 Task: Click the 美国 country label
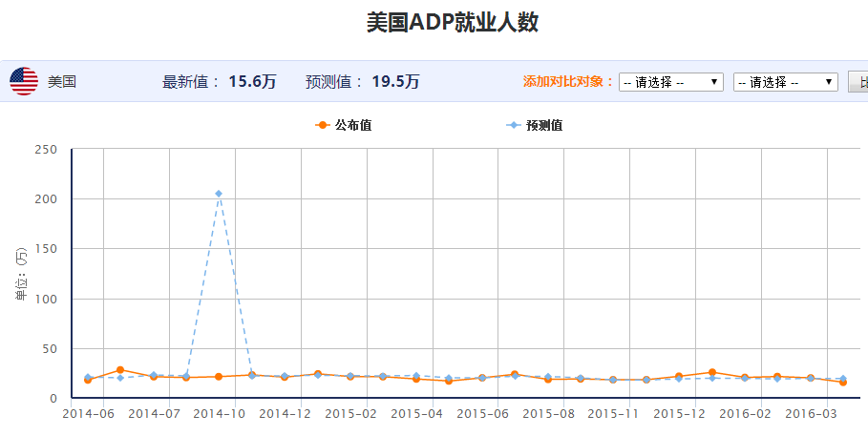pyautogui.click(x=62, y=82)
